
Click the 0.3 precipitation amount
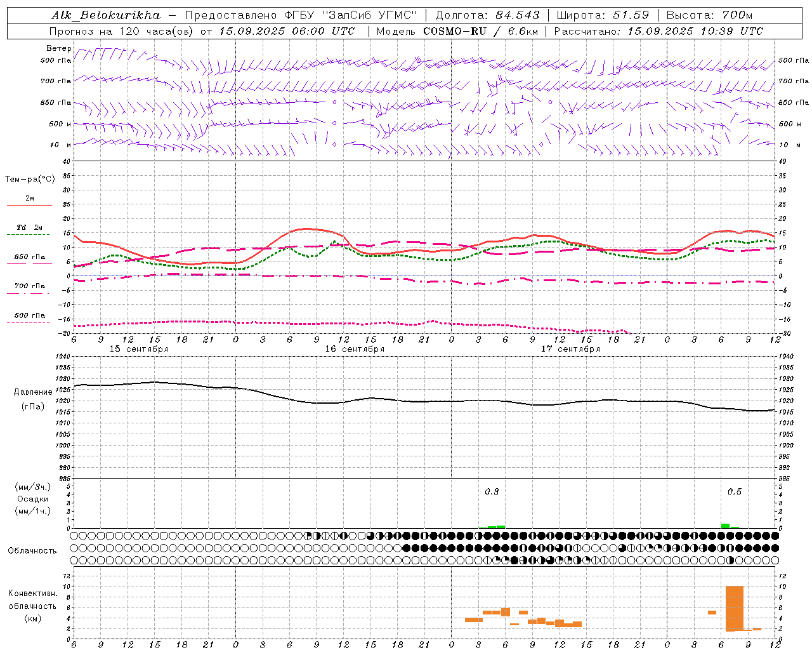coord(492,491)
